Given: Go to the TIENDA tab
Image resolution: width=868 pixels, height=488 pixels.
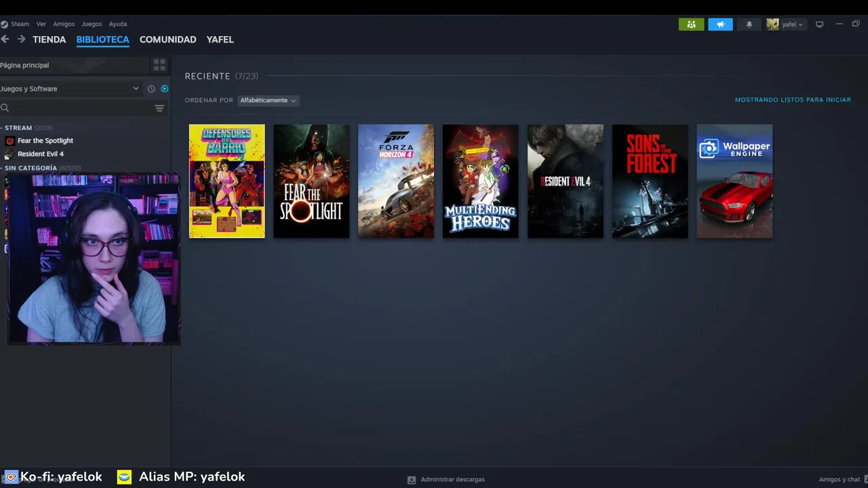Looking at the screenshot, I should [x=50, y=39].
